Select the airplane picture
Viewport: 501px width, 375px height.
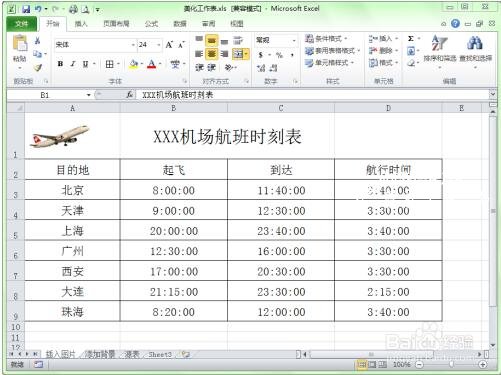click(60, 136)
